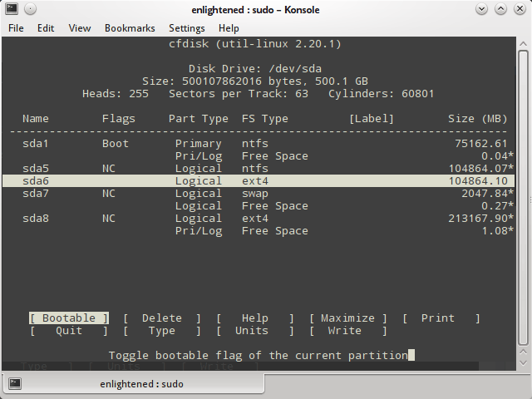The image size is (532, 399).
Task: Click the scrollbar down arrow
Action: 523,363
